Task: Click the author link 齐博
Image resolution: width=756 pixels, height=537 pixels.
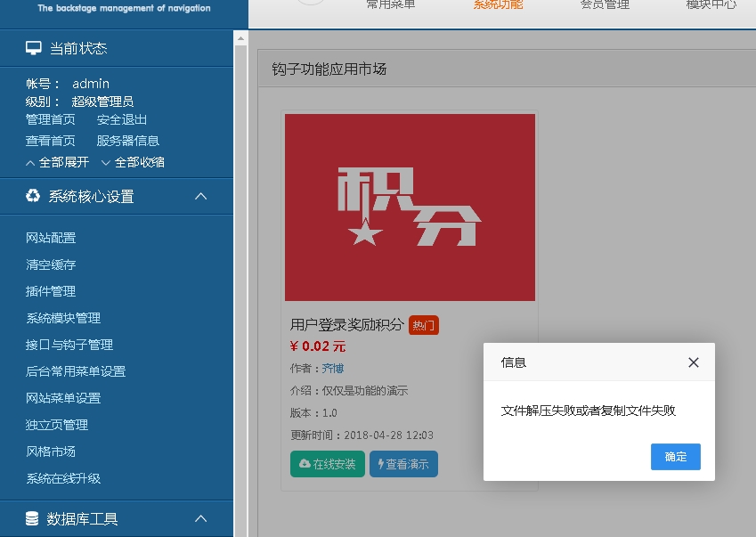Action: [x=332, y=368]
